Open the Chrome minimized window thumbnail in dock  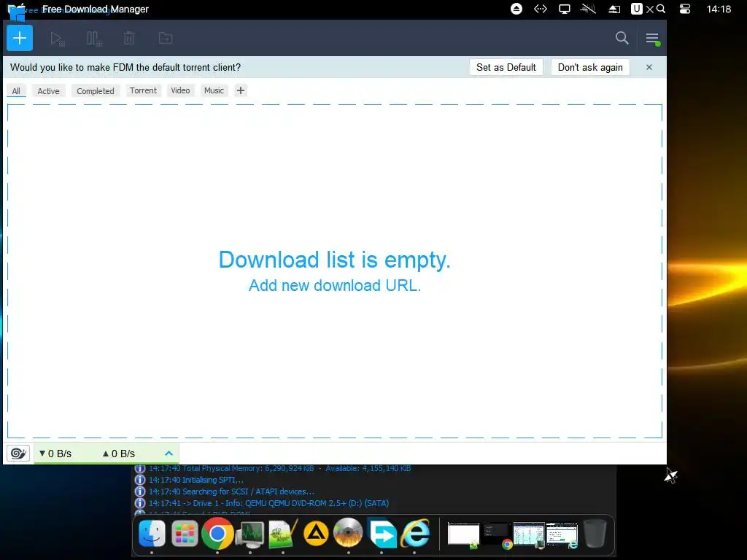(x=496, y=534)
